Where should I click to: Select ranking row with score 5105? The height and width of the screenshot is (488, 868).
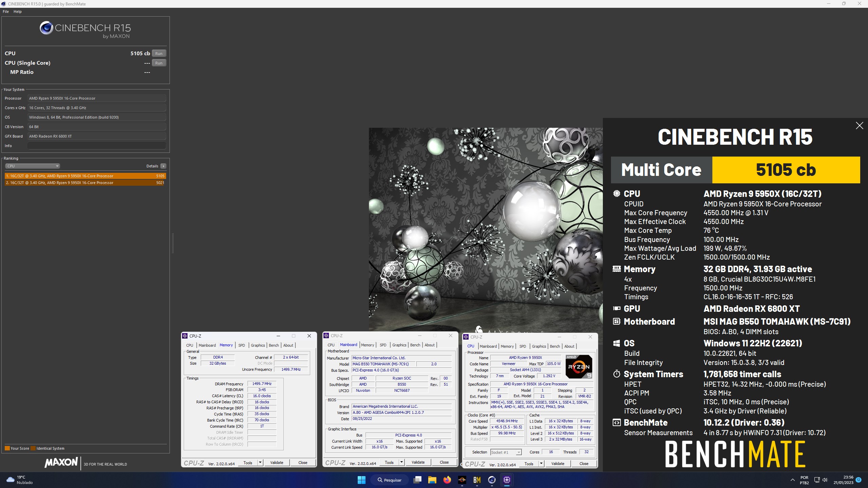85,176
